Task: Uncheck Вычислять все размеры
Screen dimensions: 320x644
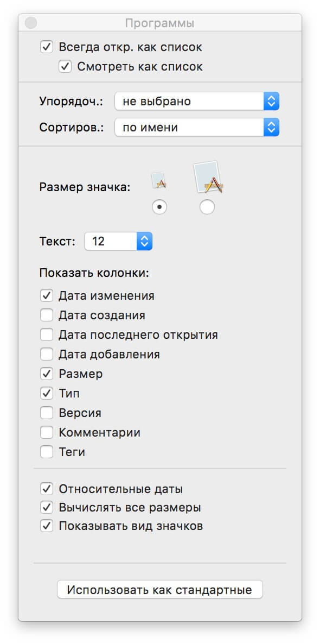Action: pyautogui.click(x=47, y=508)
